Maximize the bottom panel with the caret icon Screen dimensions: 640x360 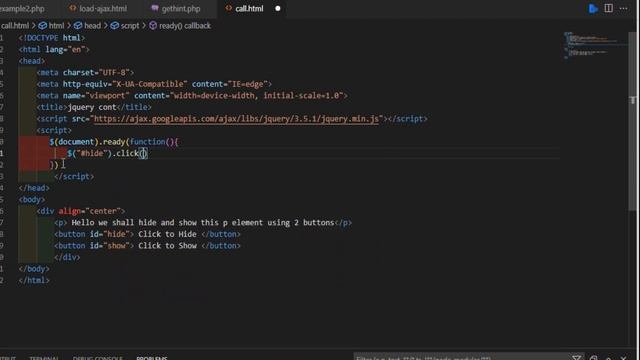pyautogui.click(x=609, y=358)
